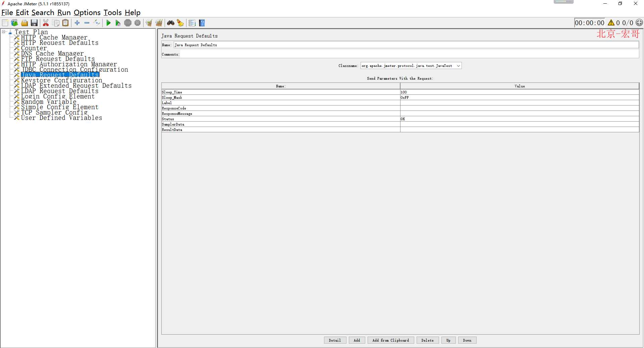Viewport: 644px width, 348px height.
Task: Click the warning triangle log icon
Action: (611, 23)
